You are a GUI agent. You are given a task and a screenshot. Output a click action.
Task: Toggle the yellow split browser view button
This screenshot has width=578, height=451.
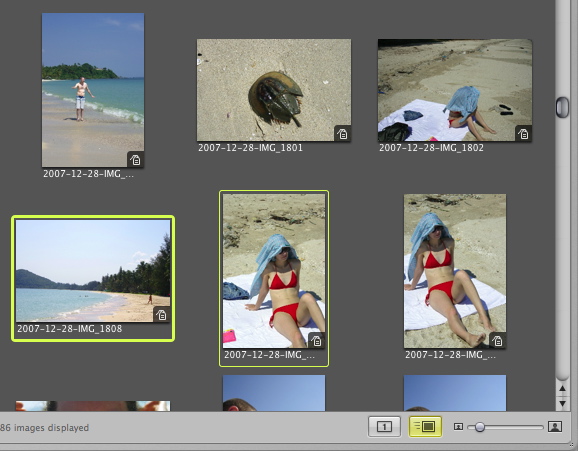tap(425, 427)
